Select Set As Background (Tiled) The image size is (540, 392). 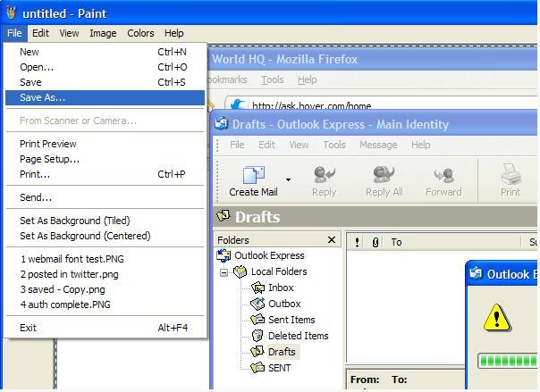(105, 221)
